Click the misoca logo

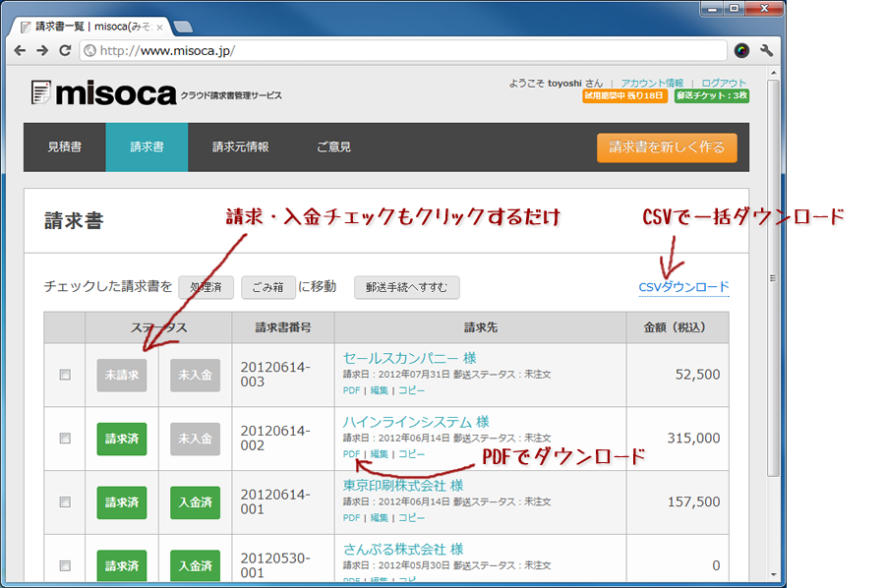[x=104, y=93]
